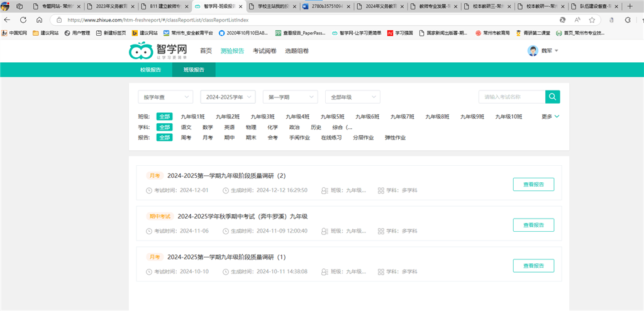Select 九年级1班 class filter
This screenshot has width=644, height=311.
tap(192, 116)
